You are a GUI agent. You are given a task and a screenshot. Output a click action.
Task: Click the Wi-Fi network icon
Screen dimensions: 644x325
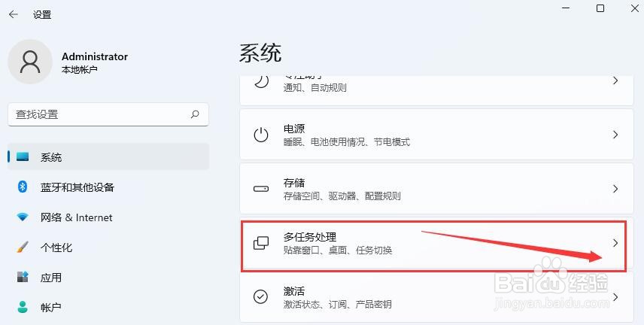point(23,217)
